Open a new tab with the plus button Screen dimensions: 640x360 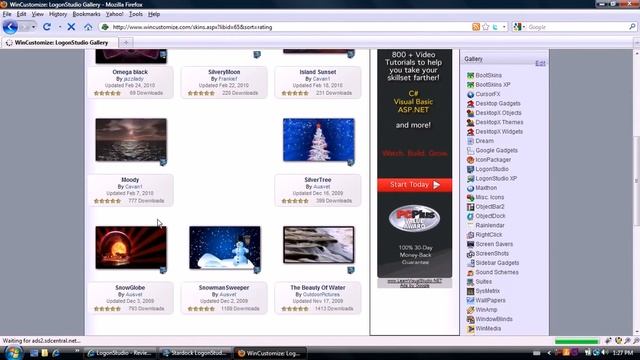(x=126, y=43)
